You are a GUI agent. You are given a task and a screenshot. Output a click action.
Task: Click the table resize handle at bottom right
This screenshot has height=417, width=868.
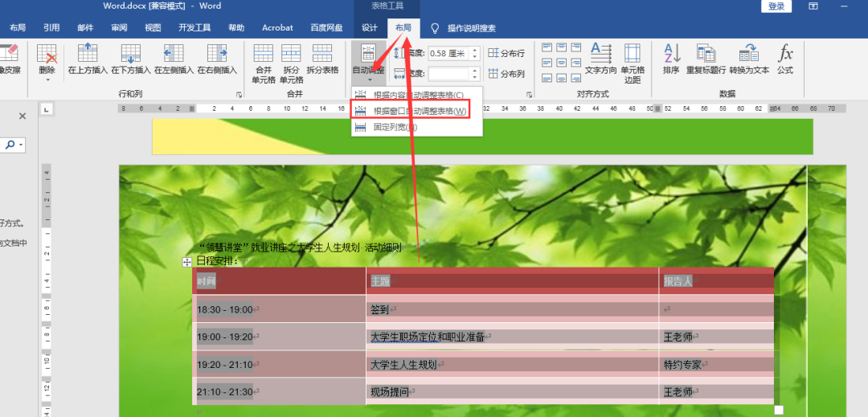[x=779, y=410]
